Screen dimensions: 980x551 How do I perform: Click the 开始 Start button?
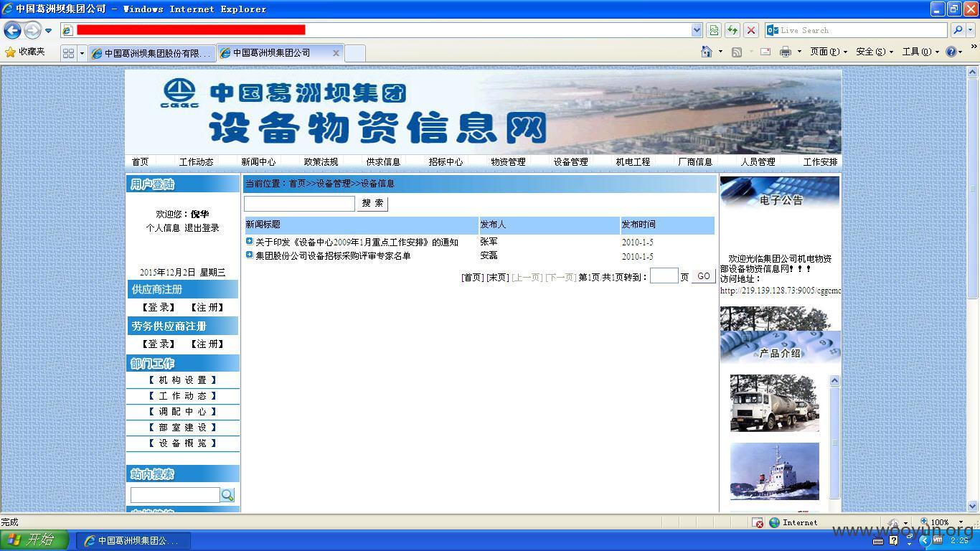tap(34, 540)
